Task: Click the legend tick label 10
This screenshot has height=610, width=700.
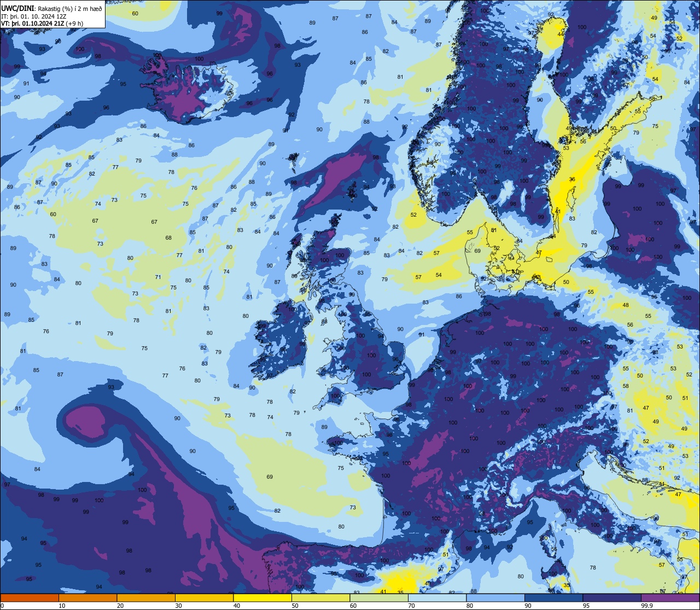Action: tap(62, 606)
